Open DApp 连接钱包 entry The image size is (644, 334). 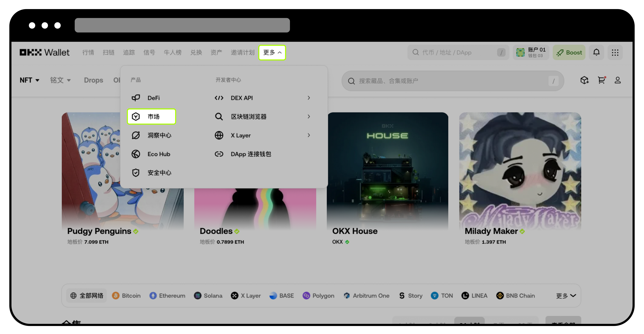point(243,154)
